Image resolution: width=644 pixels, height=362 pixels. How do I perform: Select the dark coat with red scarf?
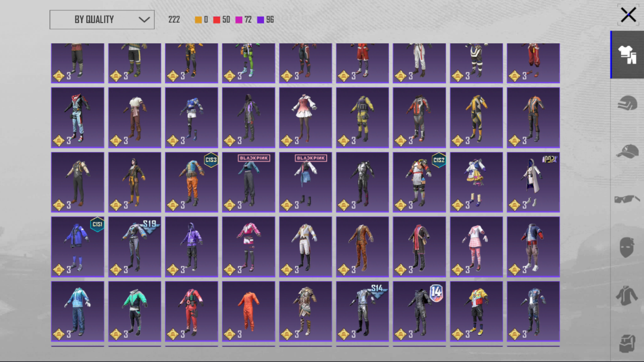click(x=419, y=247)
